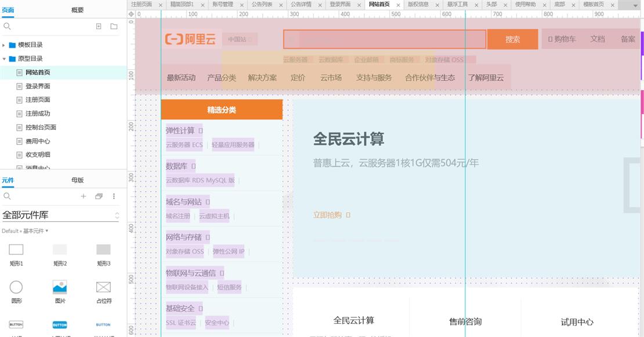644x337 pixels.
Task: Click the 立即抢购 link in the banner
Action: pyautogui.click(x=327, y=215)
